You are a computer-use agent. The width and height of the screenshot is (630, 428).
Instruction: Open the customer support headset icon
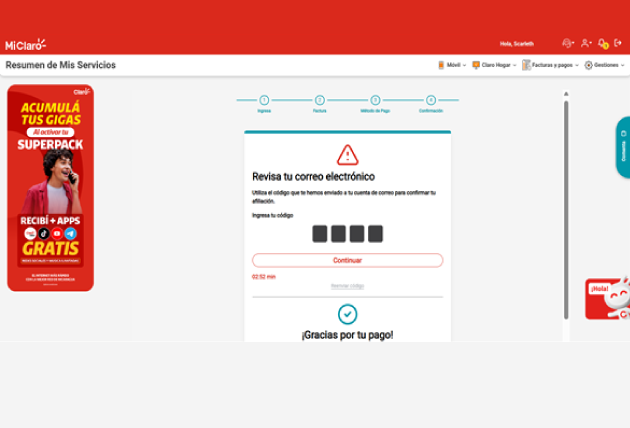(567, 43)
